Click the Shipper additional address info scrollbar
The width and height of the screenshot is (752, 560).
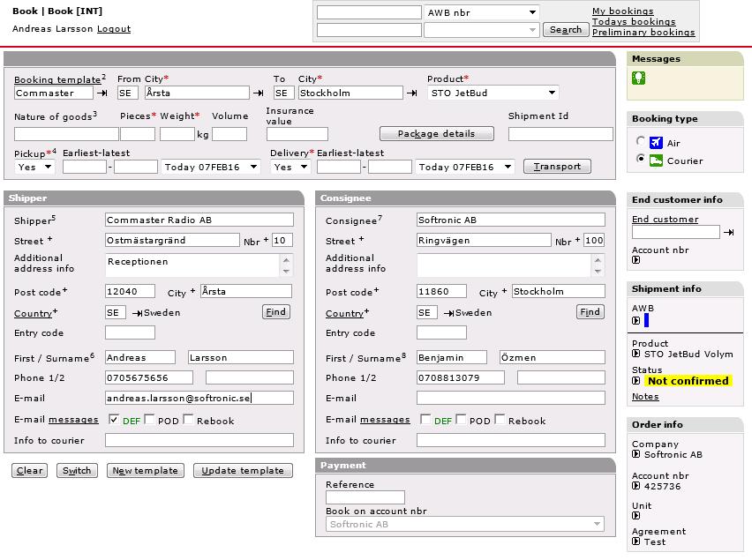[x=286, y=265]
